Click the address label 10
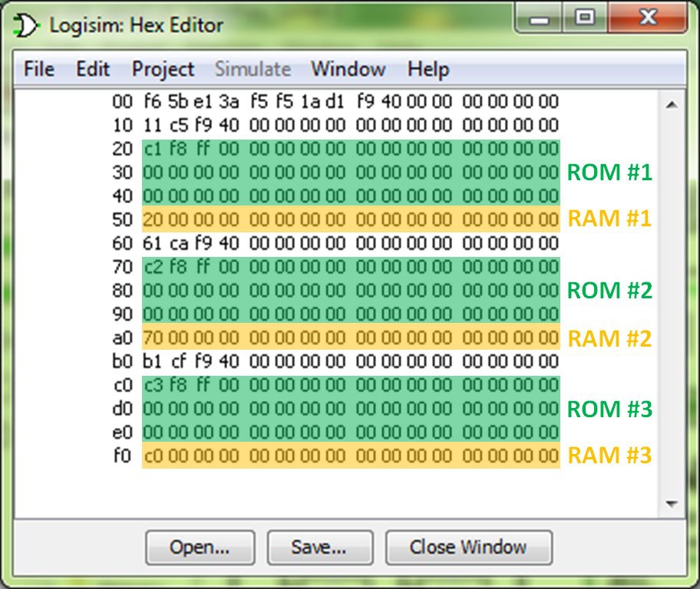This screenshot has width=700, height=589. 122,125
